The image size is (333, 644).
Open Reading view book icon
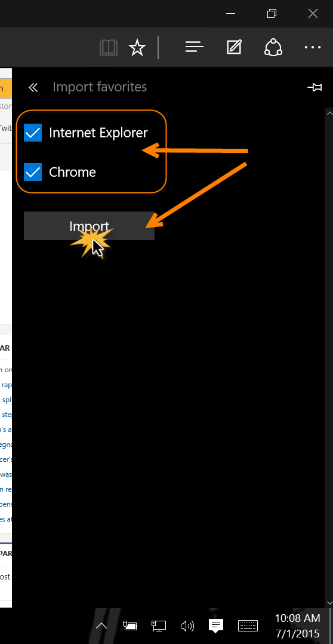pos(109,48)
